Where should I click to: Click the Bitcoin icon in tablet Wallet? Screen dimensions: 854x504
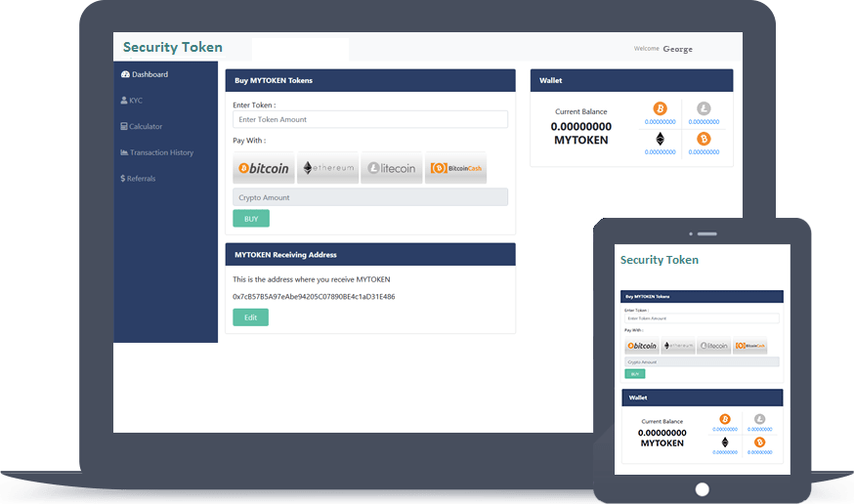coord(725,419)
